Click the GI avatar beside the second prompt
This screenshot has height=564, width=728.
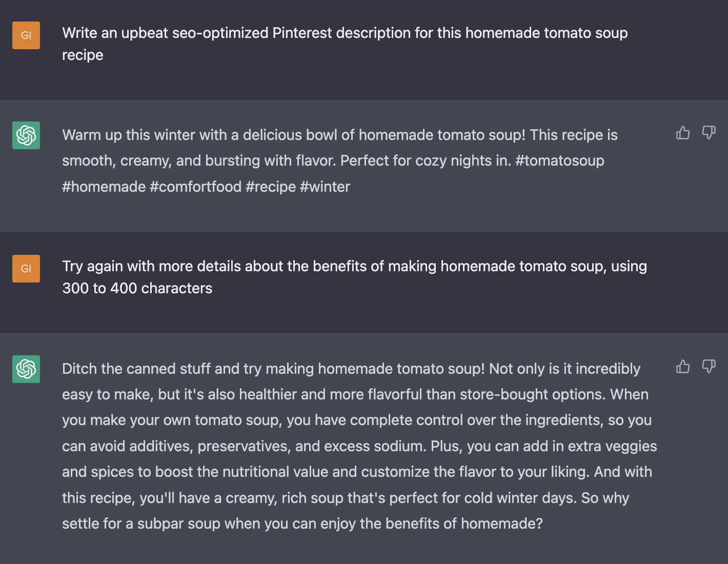tap(26, 268)
